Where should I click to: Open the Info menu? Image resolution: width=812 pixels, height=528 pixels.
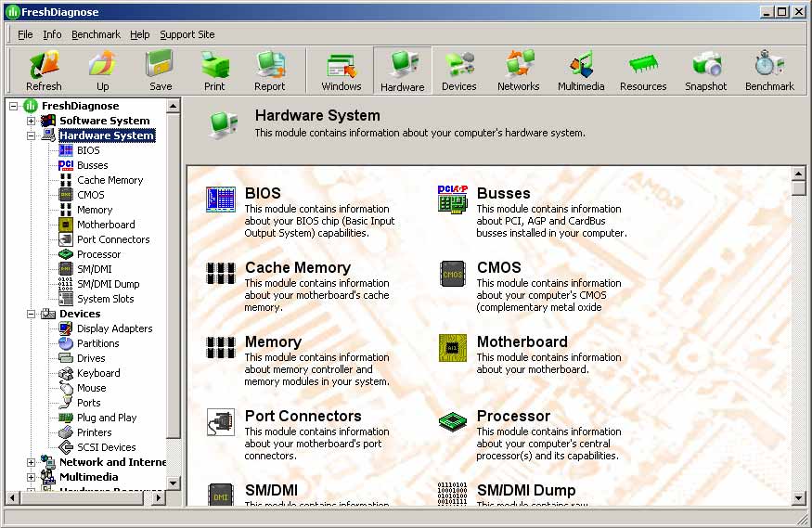pyautogui.click(x=52, y=34)
